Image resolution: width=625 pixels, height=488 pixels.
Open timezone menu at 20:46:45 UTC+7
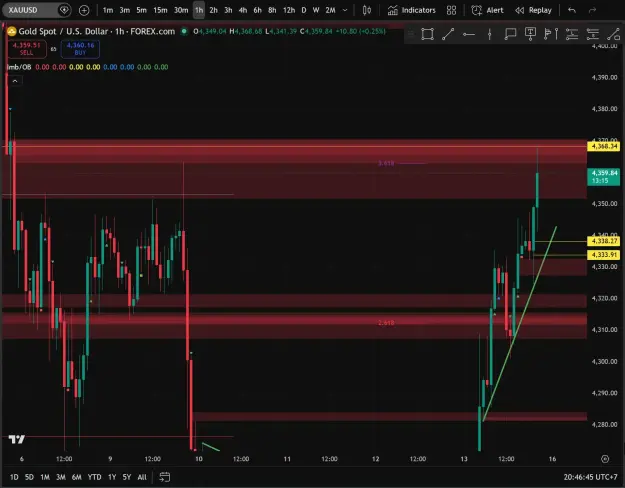click(590, 477)
